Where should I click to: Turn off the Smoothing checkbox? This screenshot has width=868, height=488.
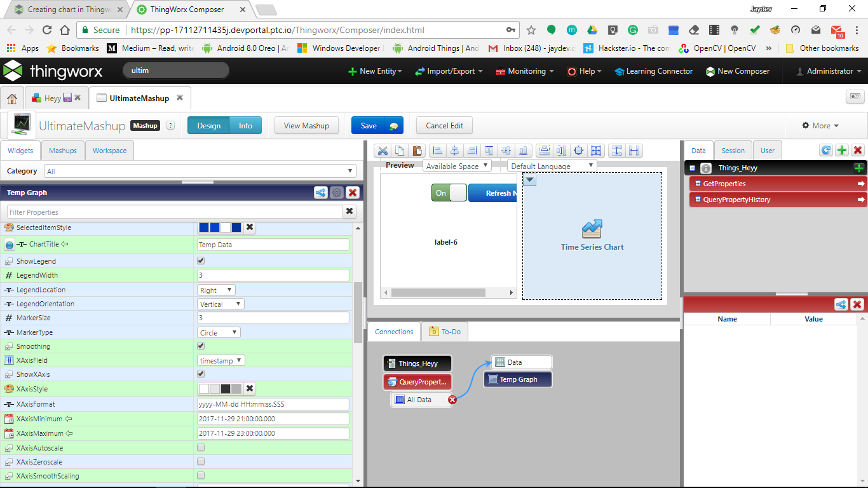pyautogui.click(x=201, y=346)
